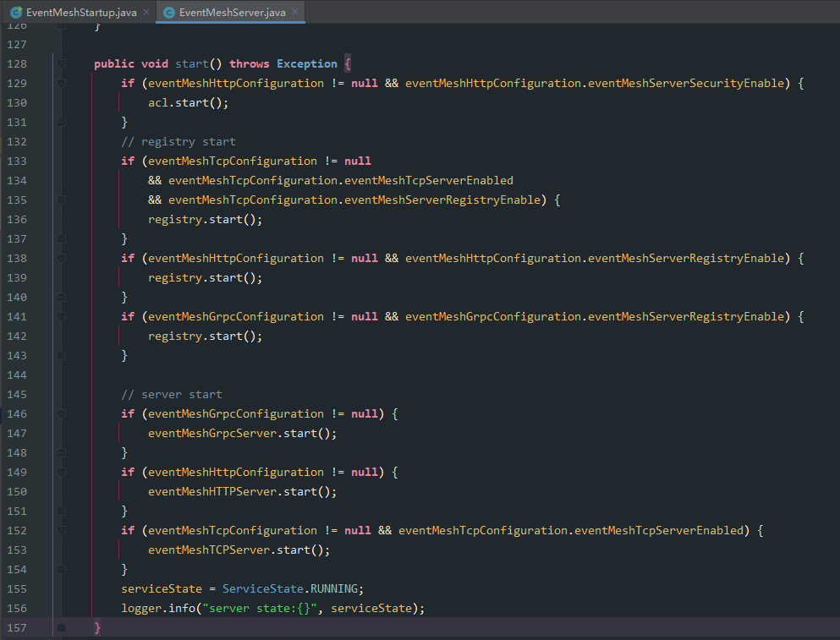Collapse the Http if block at line 149

(62, 473)
